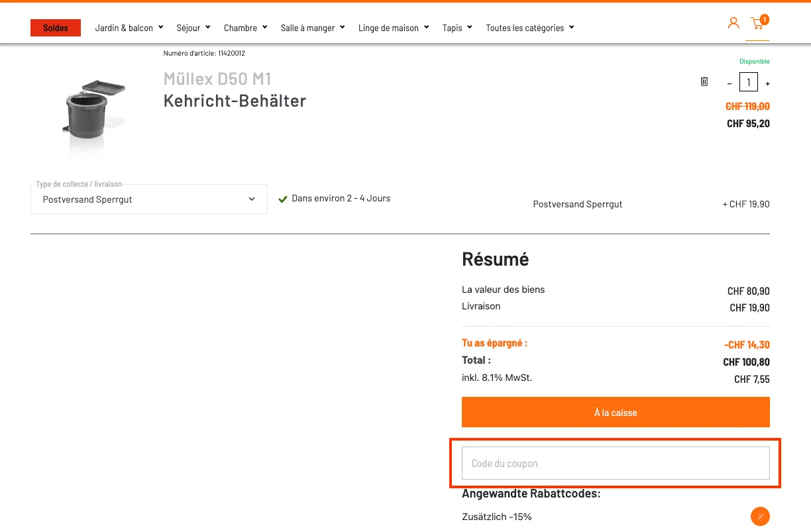811x532 pixels.
Task: Click the discounted price CHF 95,20
Action: pyautogui.click(x=748, y=123)
